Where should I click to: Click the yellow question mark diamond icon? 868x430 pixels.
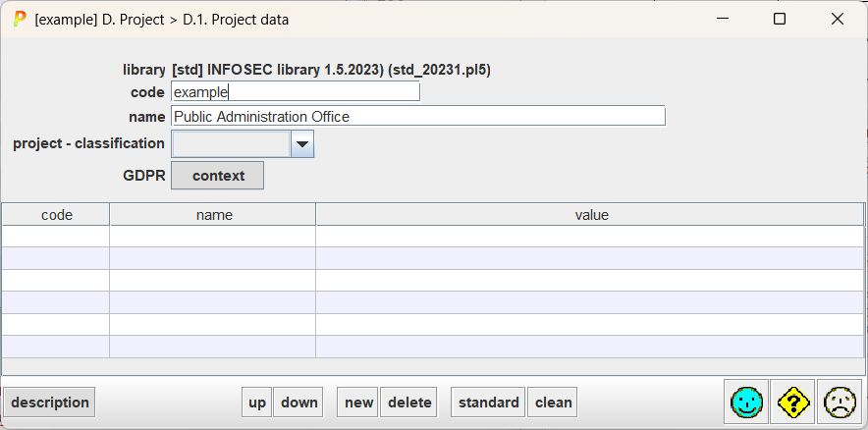pos(793,402)
